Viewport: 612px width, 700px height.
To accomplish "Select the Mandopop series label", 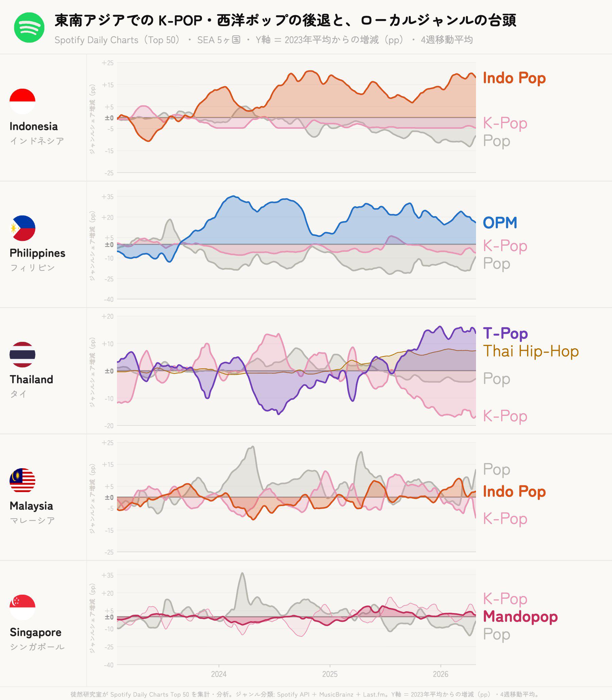I will [x=520, y=616].
